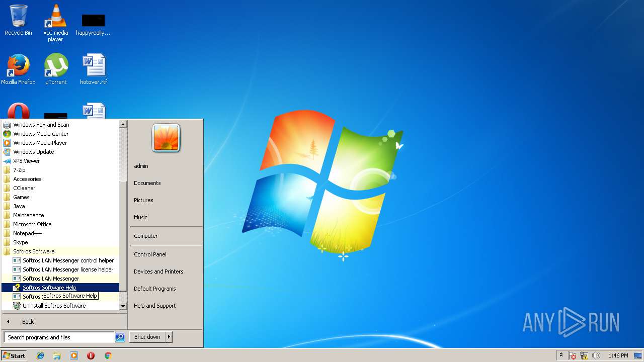
Task: Open Windows Explorer from taskbar
Action: [x=57, y=355]
